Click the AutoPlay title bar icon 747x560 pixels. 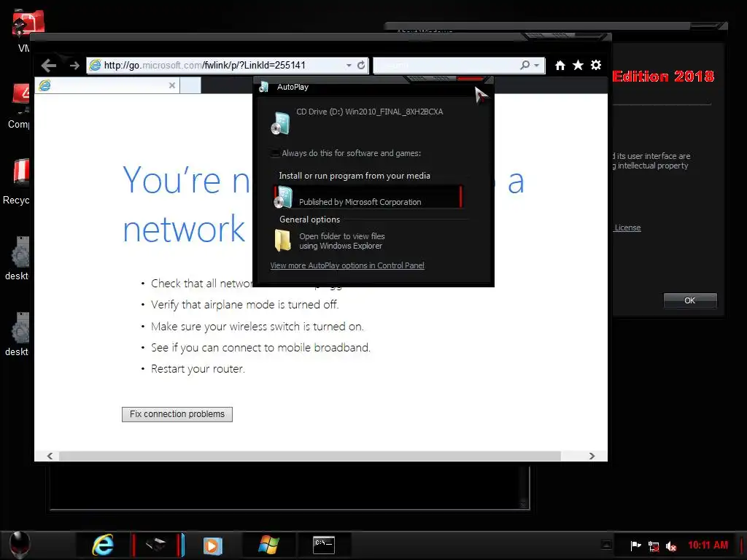coord(263,87)
